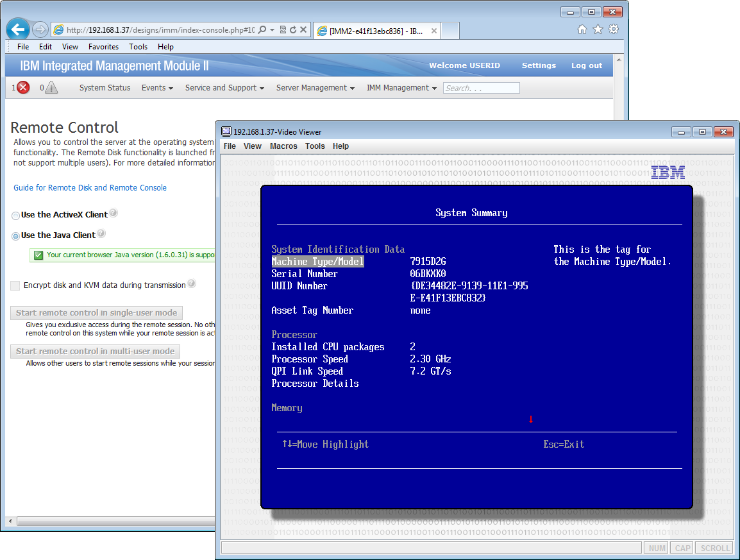Click Start remote control in multi-user mode
Viewport: 740px width, 560px height.
tap(95, 352)
